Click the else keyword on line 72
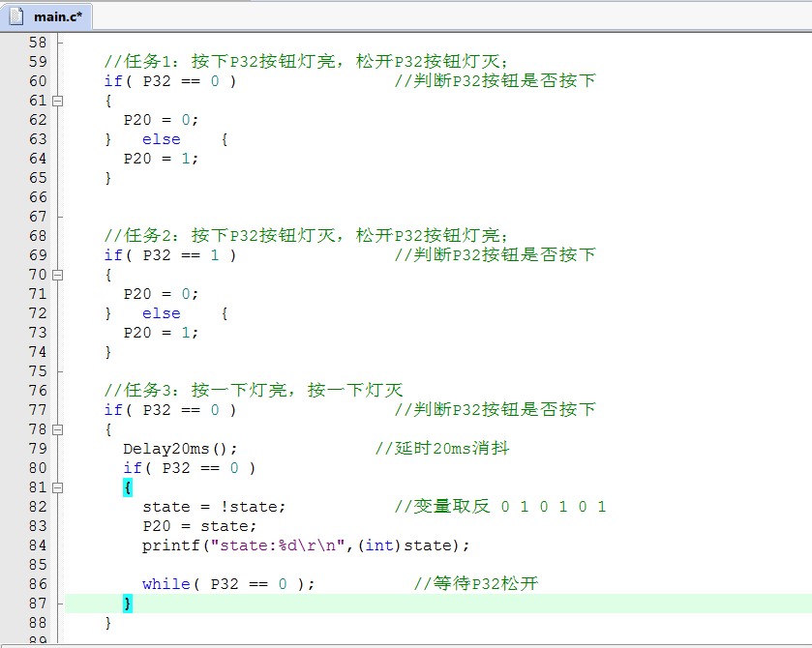Image resolution: width=812 pixels, height=648 pixels. (x=162, y=313)
